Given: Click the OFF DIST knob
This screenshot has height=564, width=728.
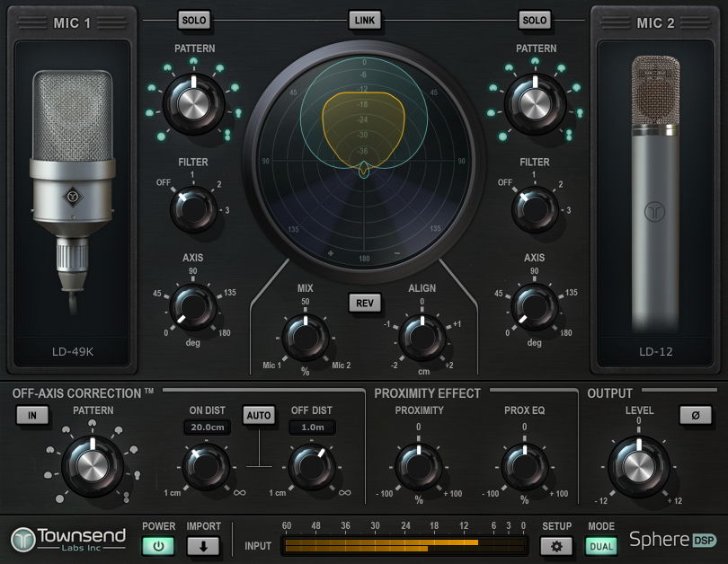Looking at the screenshot, I should 311,467.
